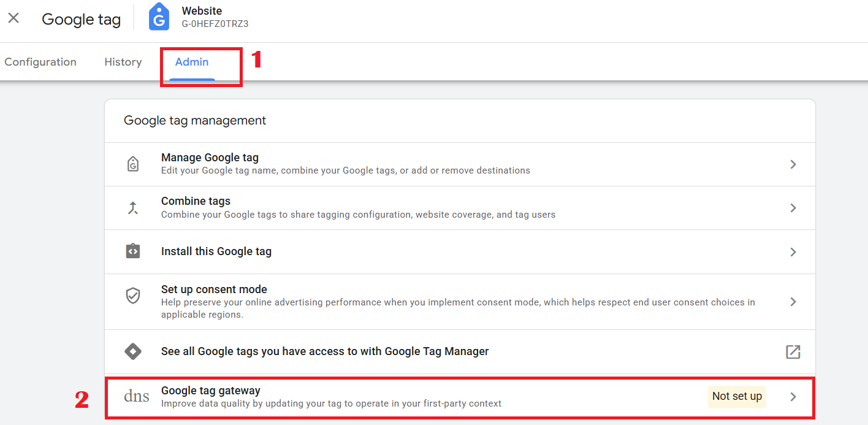The height and width of the screenshot is (425, 868).
Task: Close the Google tag panel
Action: tap(13, 18)
